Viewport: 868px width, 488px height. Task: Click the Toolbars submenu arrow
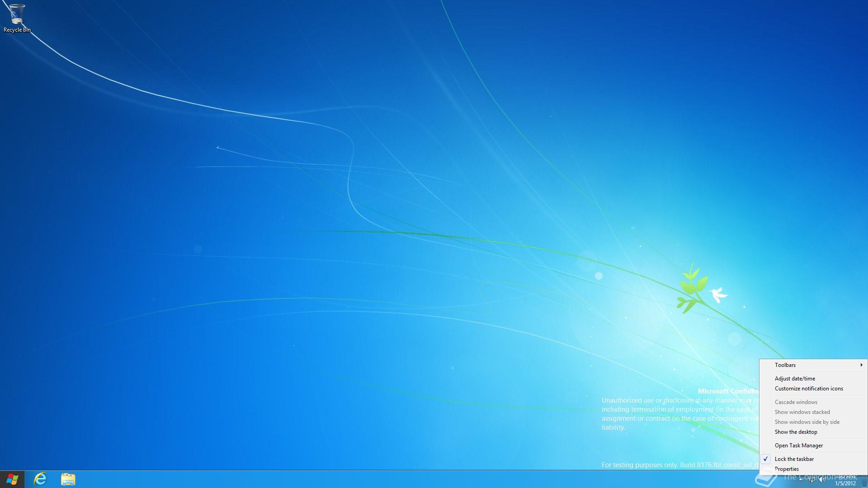click(x=861, y=365)
